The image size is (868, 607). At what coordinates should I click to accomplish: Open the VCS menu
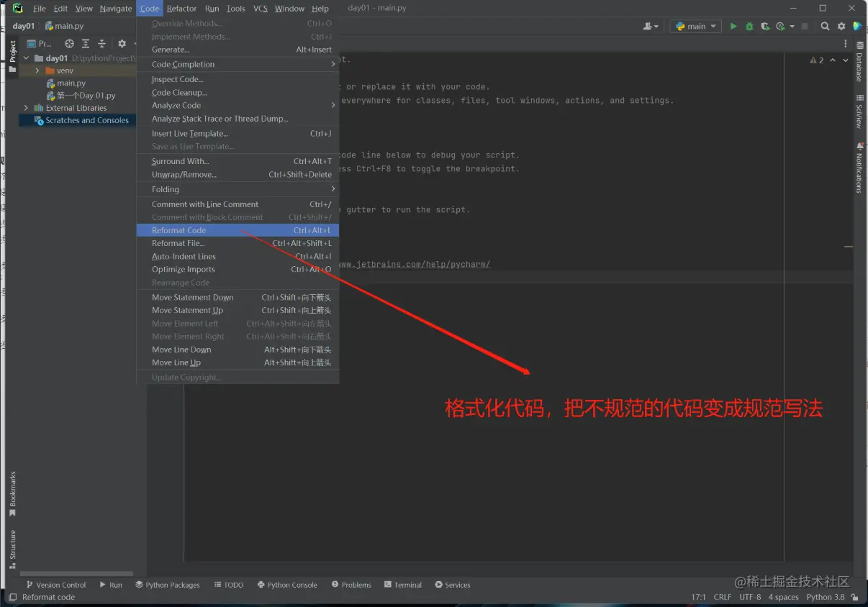(260, 9)
